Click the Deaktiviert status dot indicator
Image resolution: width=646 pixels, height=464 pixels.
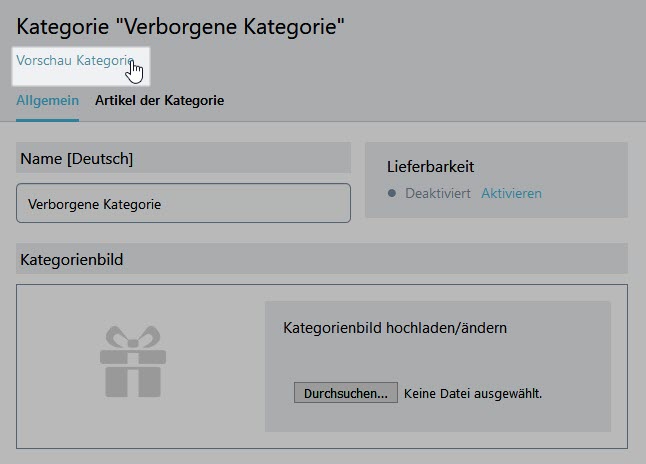(392, 193)
